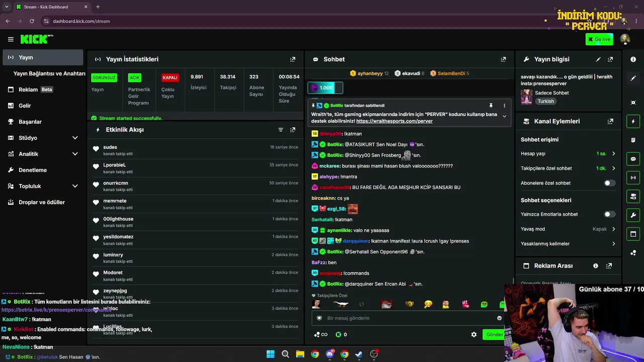Open Hesap yaşı setting chevron
The width and height of the screenshot is (644, 362).
pos(613,154)
